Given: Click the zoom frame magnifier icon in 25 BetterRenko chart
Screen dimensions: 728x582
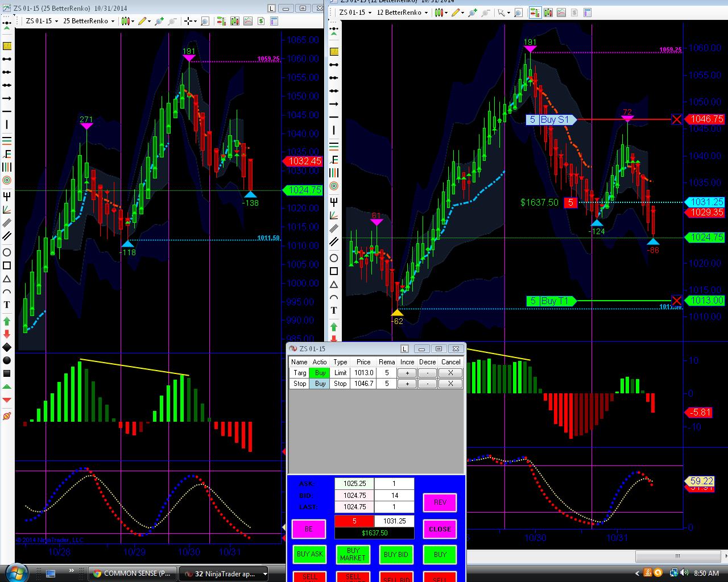Looking at the screenshot, I should pos(205,21).
